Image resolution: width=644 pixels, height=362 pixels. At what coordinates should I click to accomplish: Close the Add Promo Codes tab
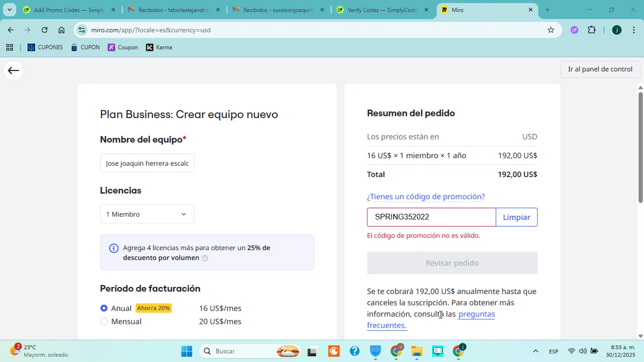(113, 10)
